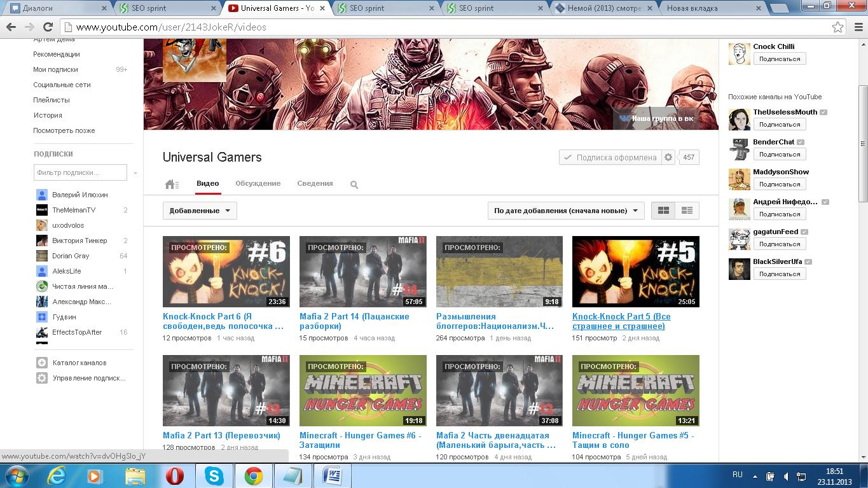This screenshot has height=488, width=868.
Task: Click the MaddysonShow channel avatar
Action: click(739, 179)
